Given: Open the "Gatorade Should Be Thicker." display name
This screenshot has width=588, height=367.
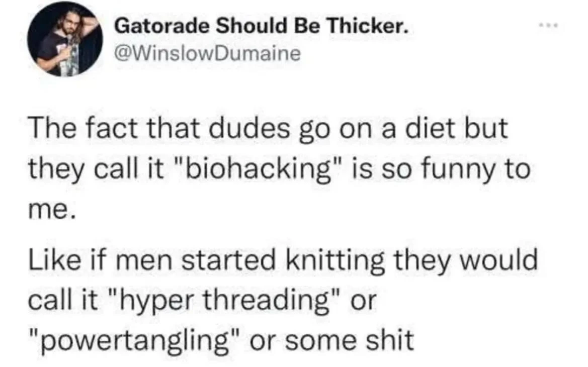Looking at the screenshot, I should [x=261, y=26].
